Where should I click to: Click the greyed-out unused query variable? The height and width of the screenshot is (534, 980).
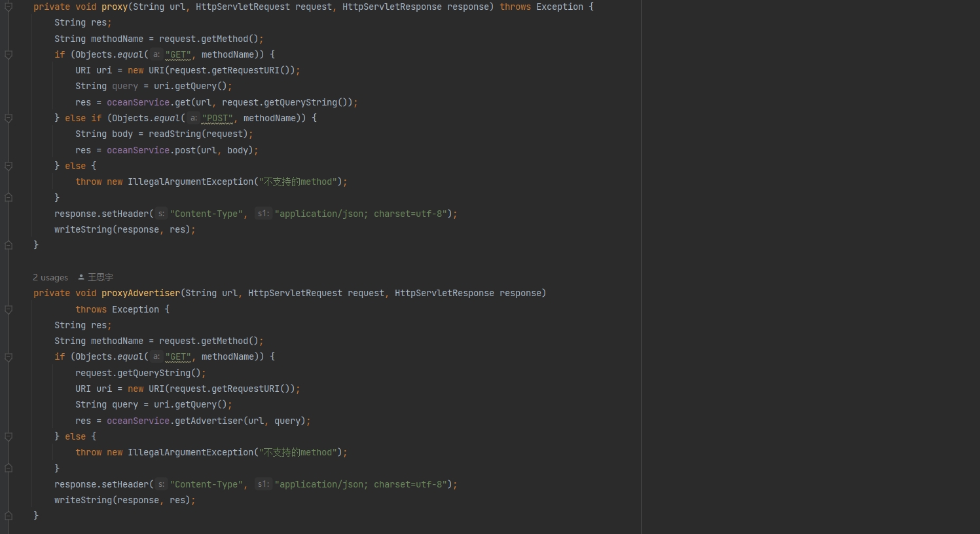125,86
